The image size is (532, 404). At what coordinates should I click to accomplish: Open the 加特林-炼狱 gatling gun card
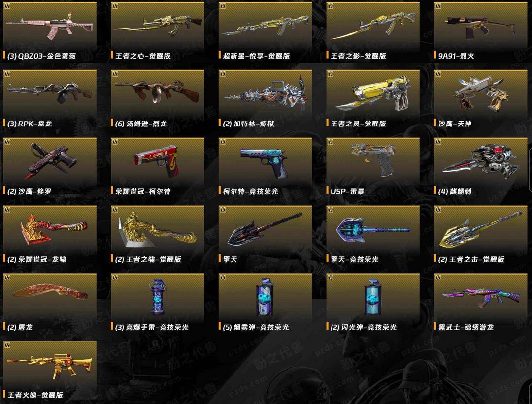pos(266,100)
